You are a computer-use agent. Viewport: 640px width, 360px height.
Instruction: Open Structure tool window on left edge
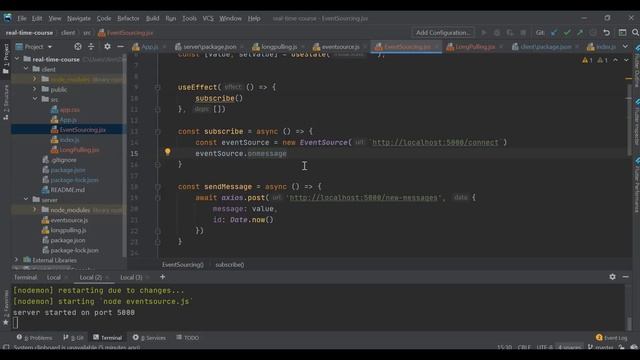pos(5,102)
